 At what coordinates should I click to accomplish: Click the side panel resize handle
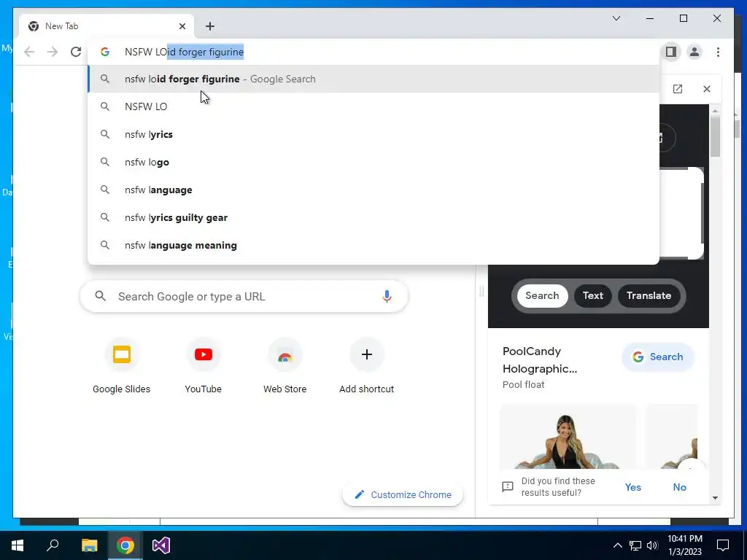tap(481, 291)
